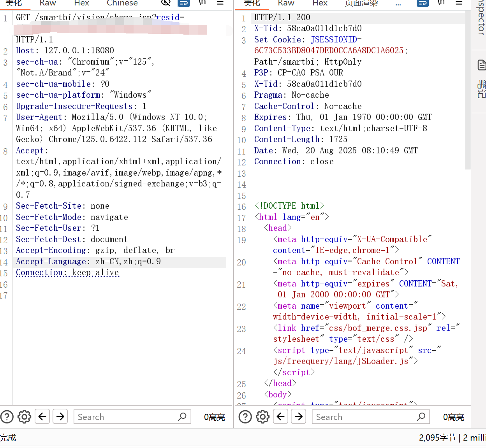Toggle word wrap in the request panel

[184, 2]
